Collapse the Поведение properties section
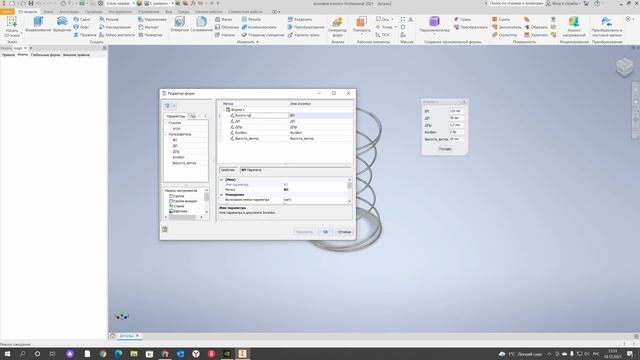Screen dimensions: 640x360 click(222, 195)
